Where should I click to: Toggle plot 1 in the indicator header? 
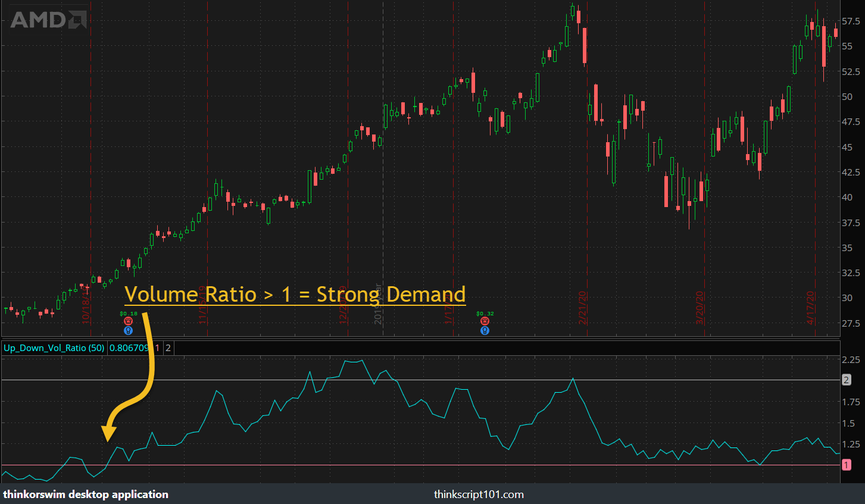155,348
